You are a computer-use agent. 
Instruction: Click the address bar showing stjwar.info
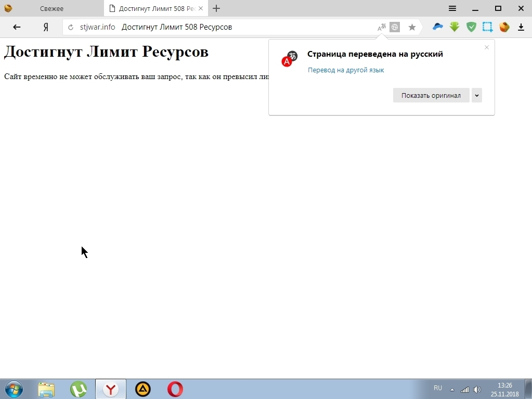coord(224,27)
